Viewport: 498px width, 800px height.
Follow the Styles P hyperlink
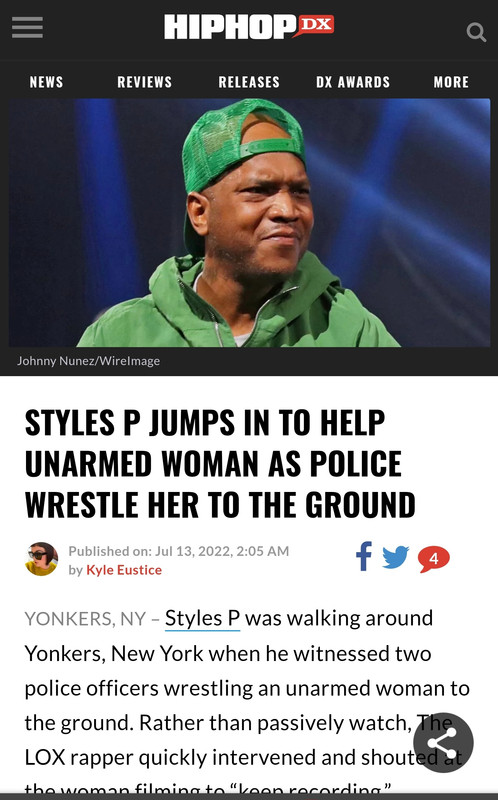click(203, 618)
